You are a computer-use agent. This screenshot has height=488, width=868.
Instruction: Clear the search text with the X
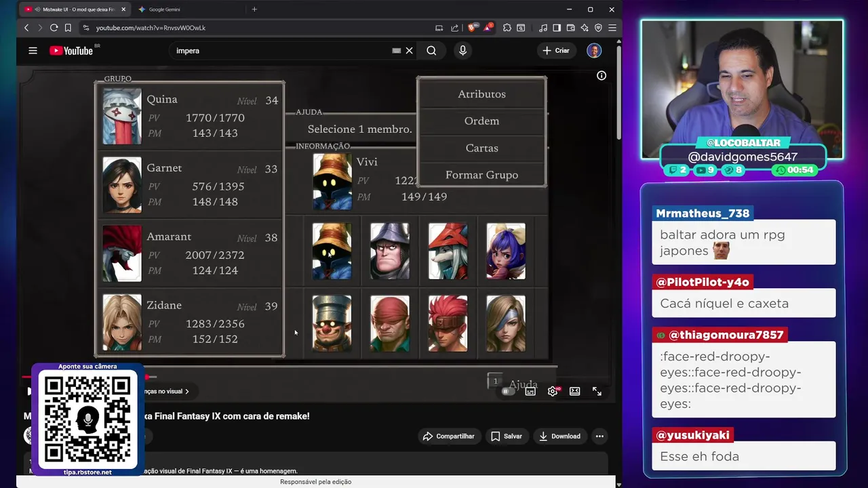tap(410, 50)
